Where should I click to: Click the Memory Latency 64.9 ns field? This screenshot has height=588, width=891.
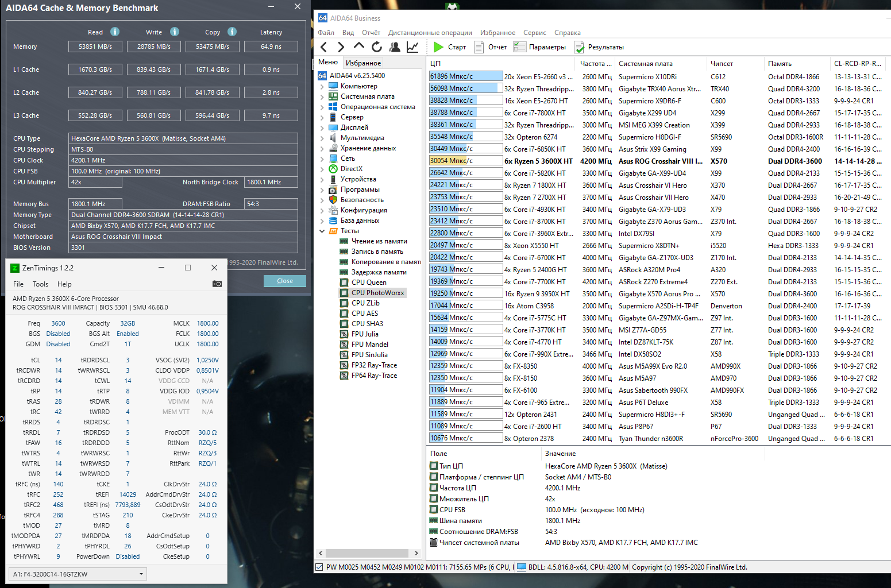click(271, 47)
